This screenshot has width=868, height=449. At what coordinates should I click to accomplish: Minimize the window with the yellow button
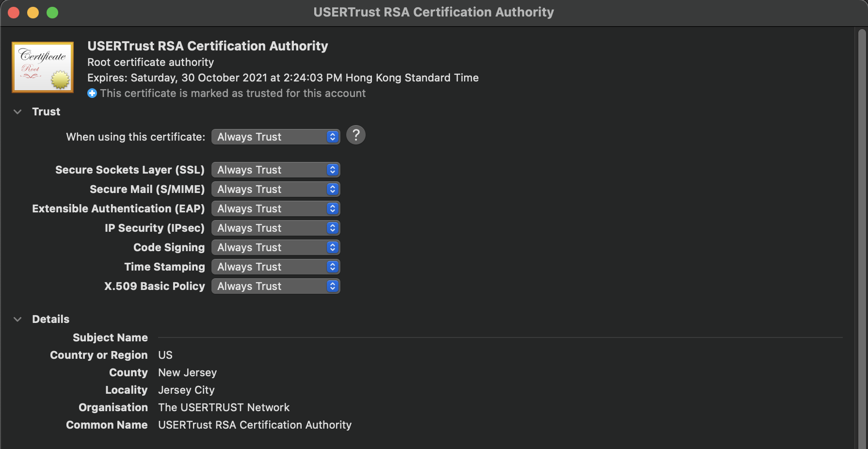[x=33, y=13]
